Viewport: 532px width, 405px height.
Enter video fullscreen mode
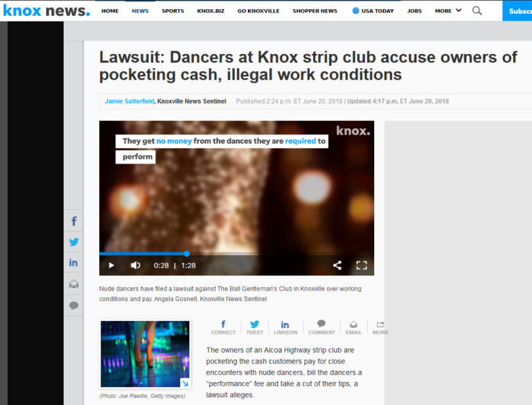click(362, 266)
